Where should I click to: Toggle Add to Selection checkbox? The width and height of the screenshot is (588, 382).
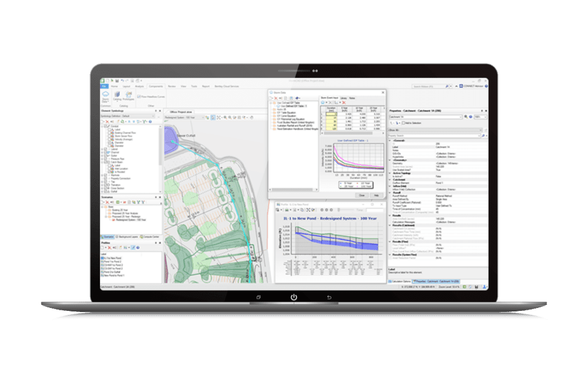point(404,123)
